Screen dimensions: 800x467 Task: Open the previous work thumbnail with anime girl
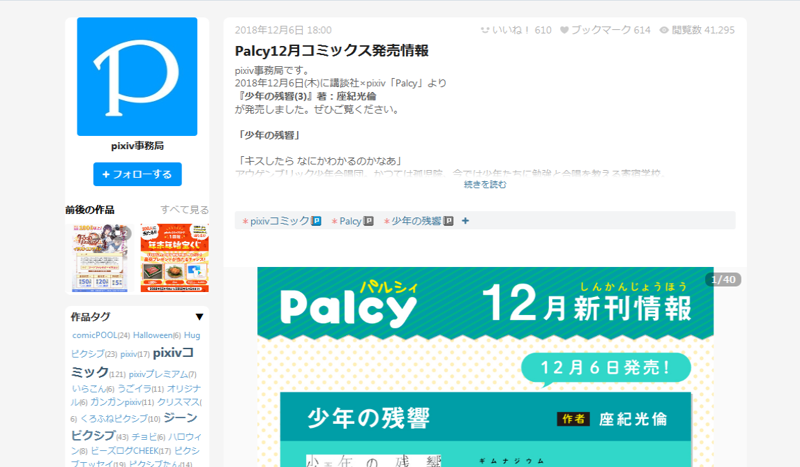point(100,258)
